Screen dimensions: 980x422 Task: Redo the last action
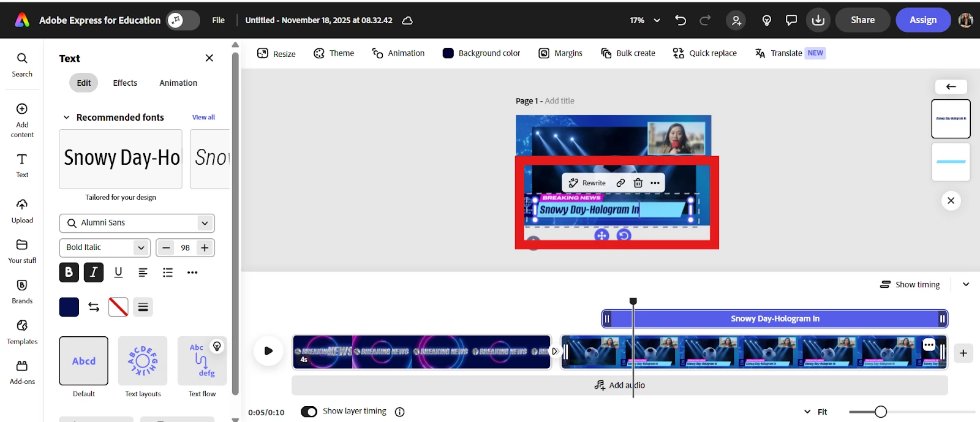pos(705,20)
